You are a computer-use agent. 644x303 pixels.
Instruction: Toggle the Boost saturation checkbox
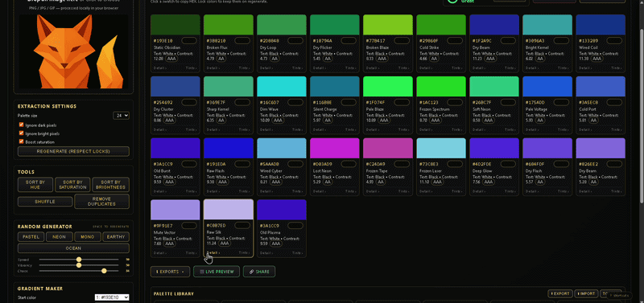click(x=22, y=141)
